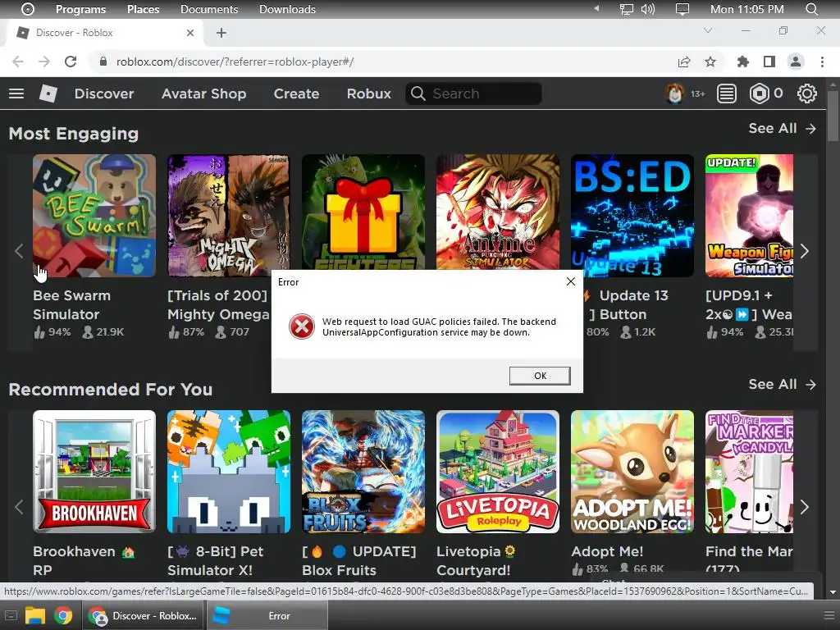Click the browser address bar URL

coord(235,62)
